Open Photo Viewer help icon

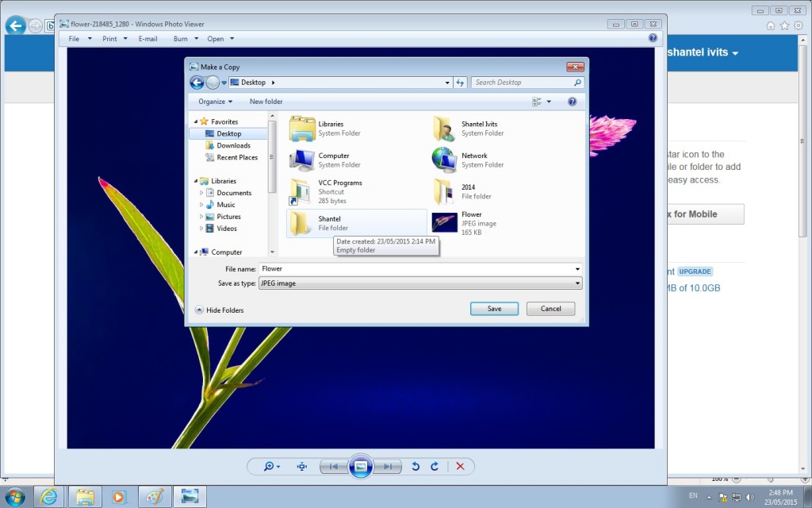(x=653, y=38)
